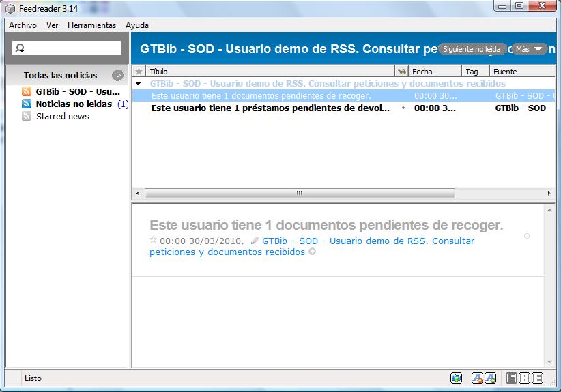Click the plus icon after feed link in preview
The width and height of the screenshot is (561, 392).
pyautogui.click(x=313, y=252)
